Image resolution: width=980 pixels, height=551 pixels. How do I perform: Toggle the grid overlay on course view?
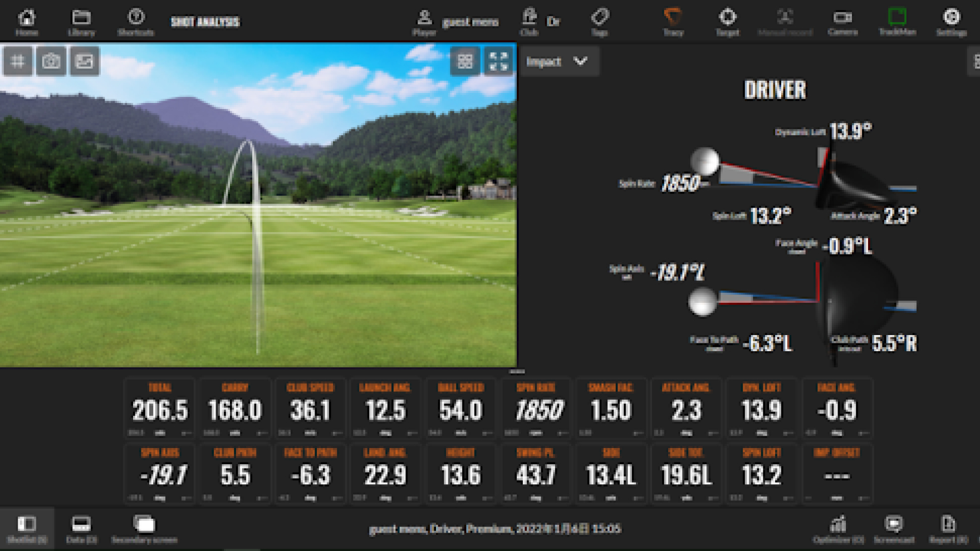coord(18,61)
